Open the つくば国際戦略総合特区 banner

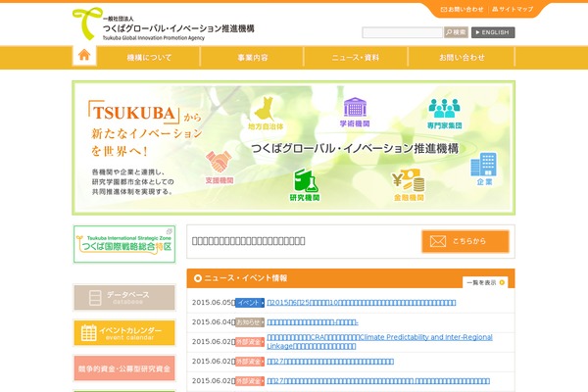[x=124, y=244]
